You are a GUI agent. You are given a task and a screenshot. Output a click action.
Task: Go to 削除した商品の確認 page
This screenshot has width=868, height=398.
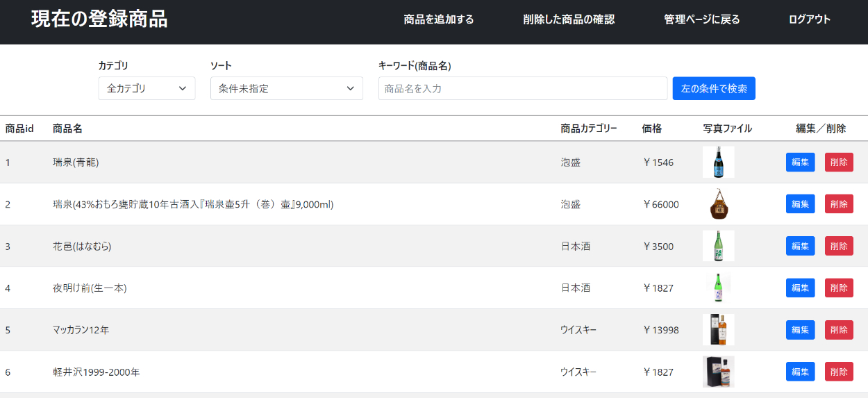point(569,19)
